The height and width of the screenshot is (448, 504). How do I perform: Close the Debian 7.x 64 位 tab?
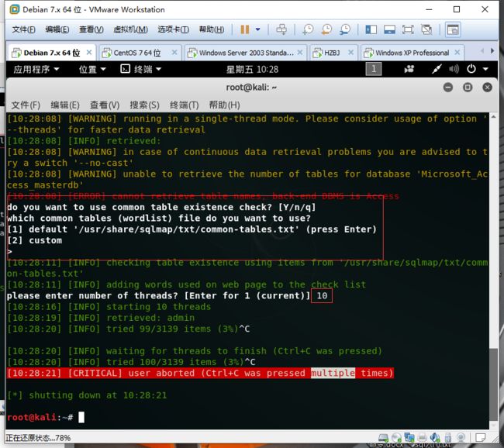pyautogui.click(x=89, y=52)
